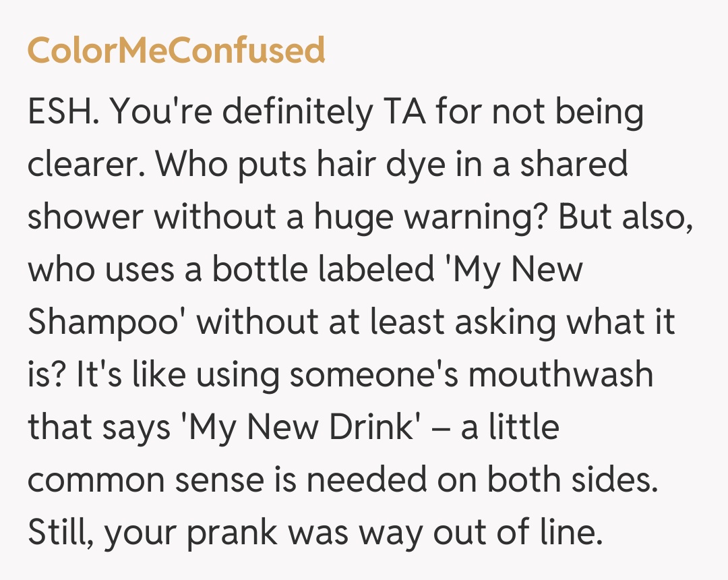728x580 pixels.
Task: Open the ColorMeConfused user profile
Action: coord(176,50)
